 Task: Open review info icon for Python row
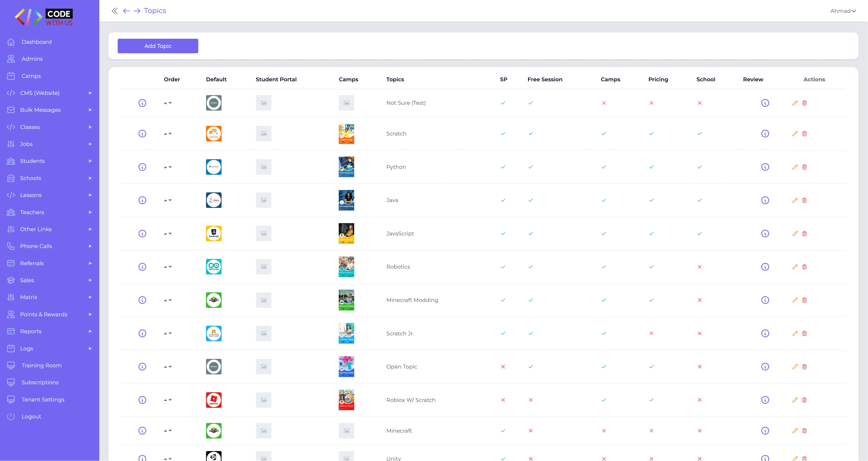(x=765, y=167)
